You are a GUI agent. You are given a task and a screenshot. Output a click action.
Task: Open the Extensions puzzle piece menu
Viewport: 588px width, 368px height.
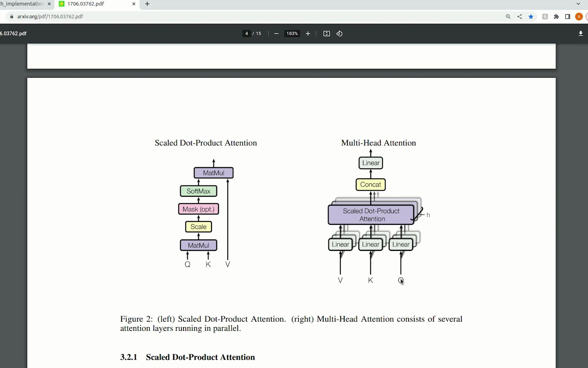tap(556, 16)
